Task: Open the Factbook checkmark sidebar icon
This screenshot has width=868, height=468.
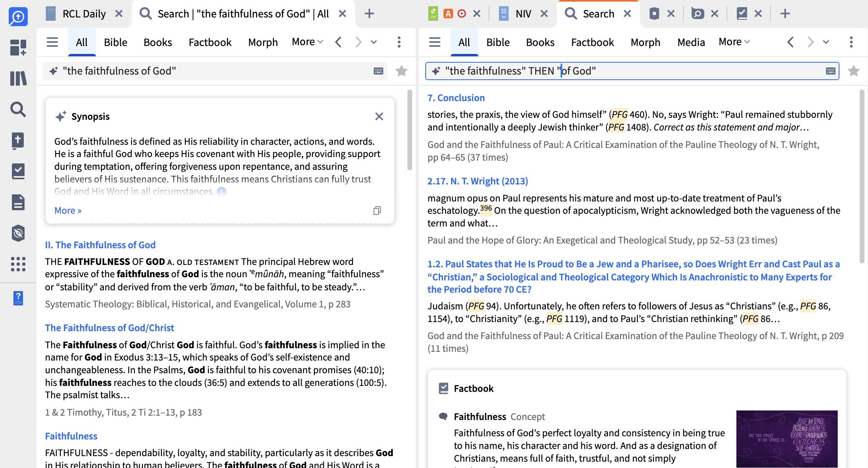Action: click(18, 171)
